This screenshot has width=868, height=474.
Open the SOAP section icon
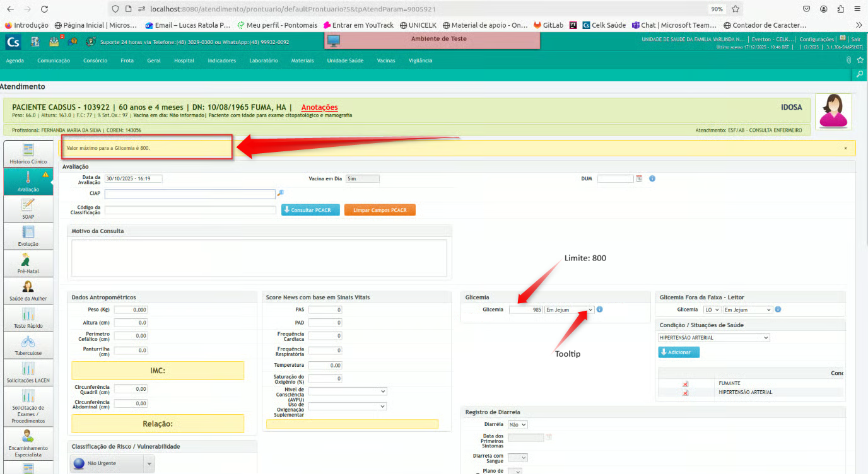coord(28,208)
